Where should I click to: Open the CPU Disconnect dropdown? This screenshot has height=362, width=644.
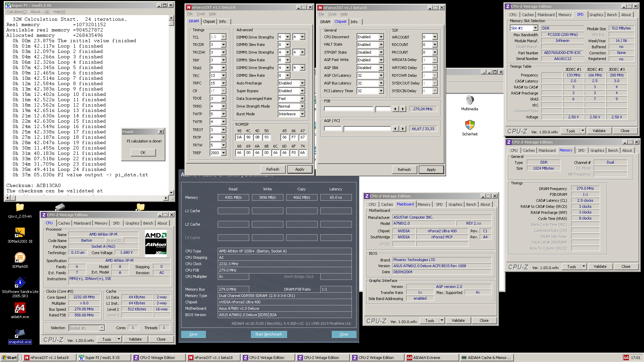[381, 37]
